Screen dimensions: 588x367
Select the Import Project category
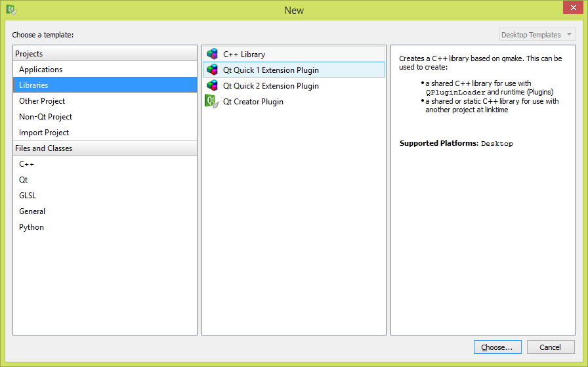105,133
